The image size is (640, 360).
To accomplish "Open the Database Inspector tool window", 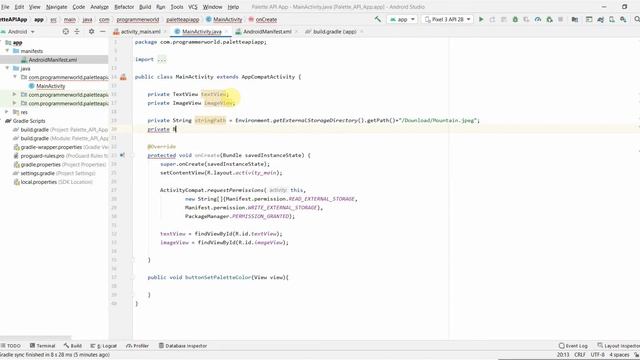I will coord(183,346).
